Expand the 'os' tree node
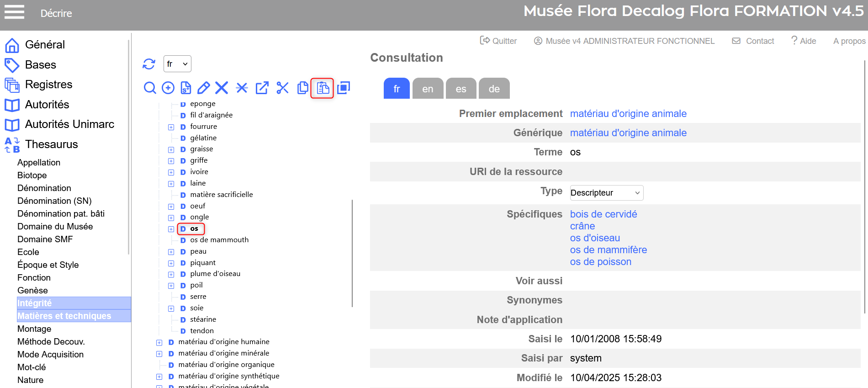The height and width of the screenshot is (388, 868). [171, 229]
